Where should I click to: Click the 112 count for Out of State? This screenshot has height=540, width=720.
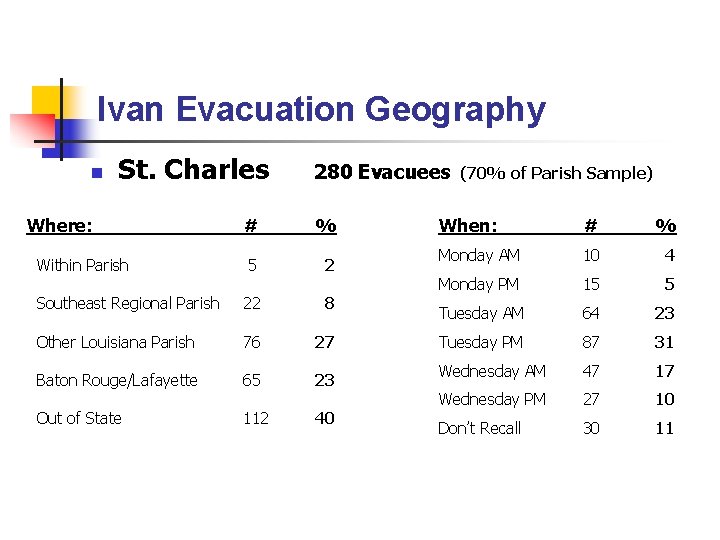tap(256, 418)
